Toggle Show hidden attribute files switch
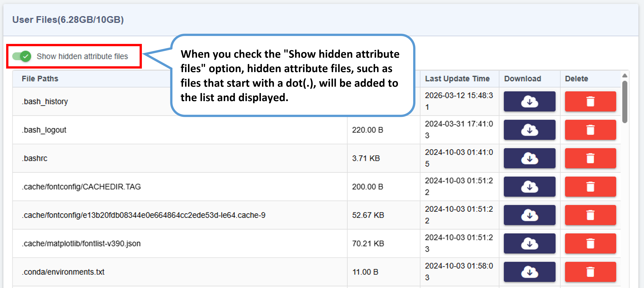Viewport: 644px width, 288px height. [x=22, y=56]
